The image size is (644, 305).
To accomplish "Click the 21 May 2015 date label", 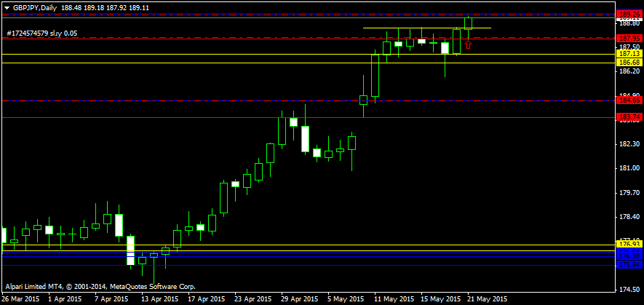I will tap(488, 299).
